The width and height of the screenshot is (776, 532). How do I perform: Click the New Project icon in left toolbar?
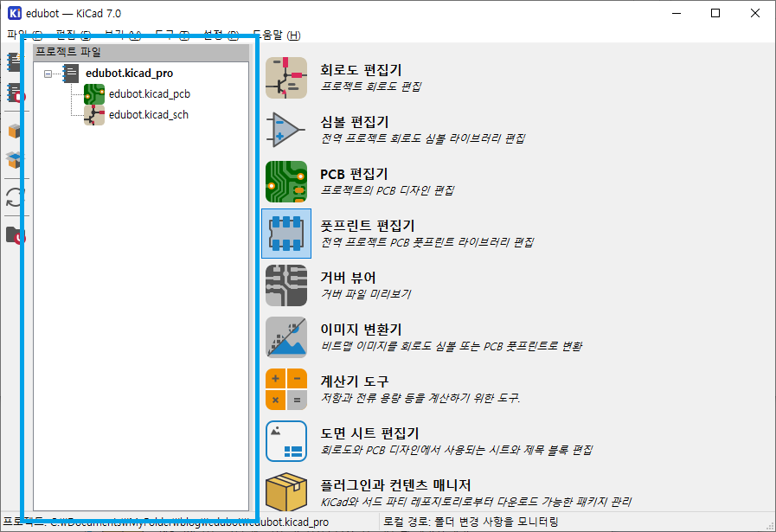14,62
